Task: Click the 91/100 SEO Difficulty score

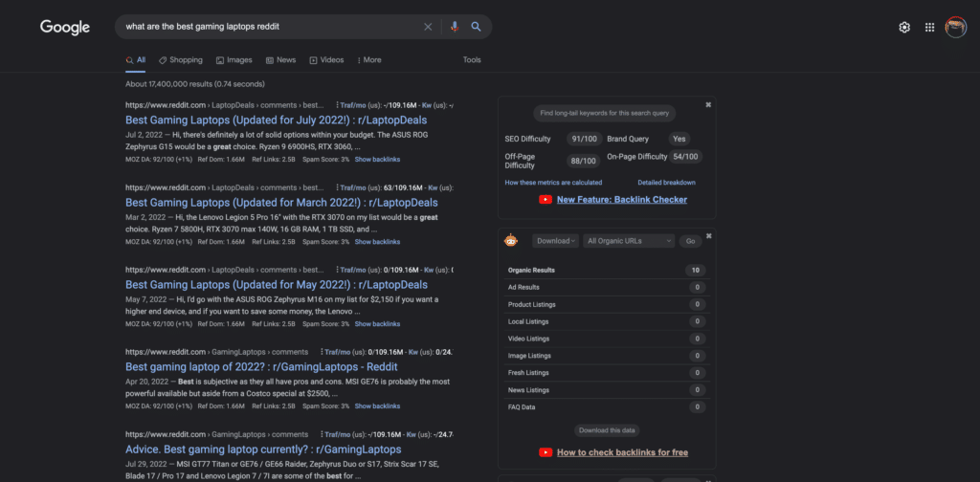Action: 585,140
